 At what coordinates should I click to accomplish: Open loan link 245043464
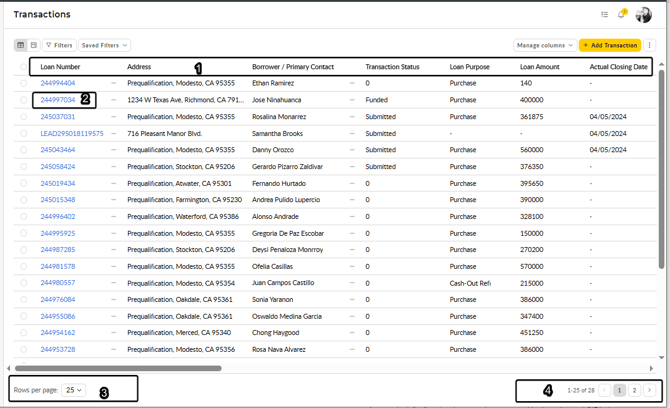click(58, 150)
